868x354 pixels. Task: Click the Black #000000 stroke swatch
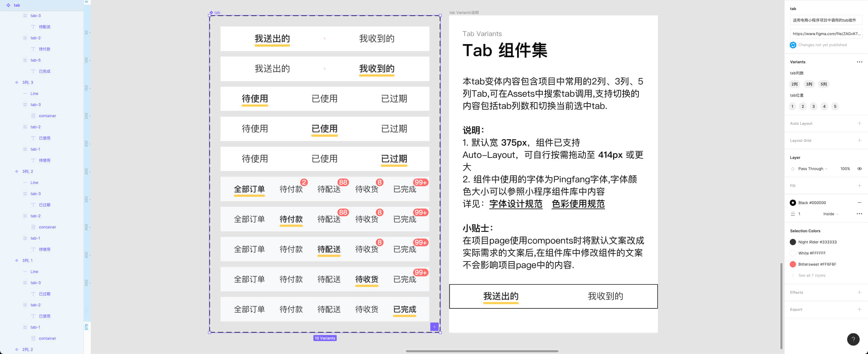(793, 203)
